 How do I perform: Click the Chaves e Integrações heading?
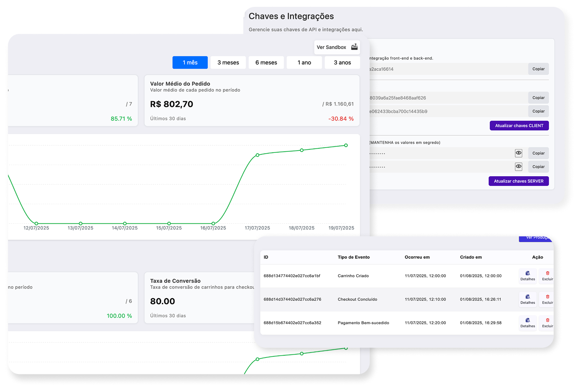pyautogui.click(x=291, y=16)
